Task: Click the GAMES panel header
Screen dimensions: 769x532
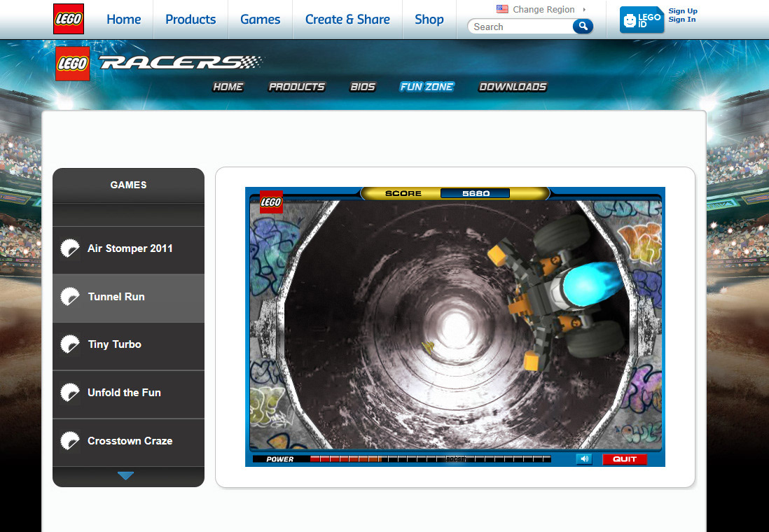Action: click(128, 185)
